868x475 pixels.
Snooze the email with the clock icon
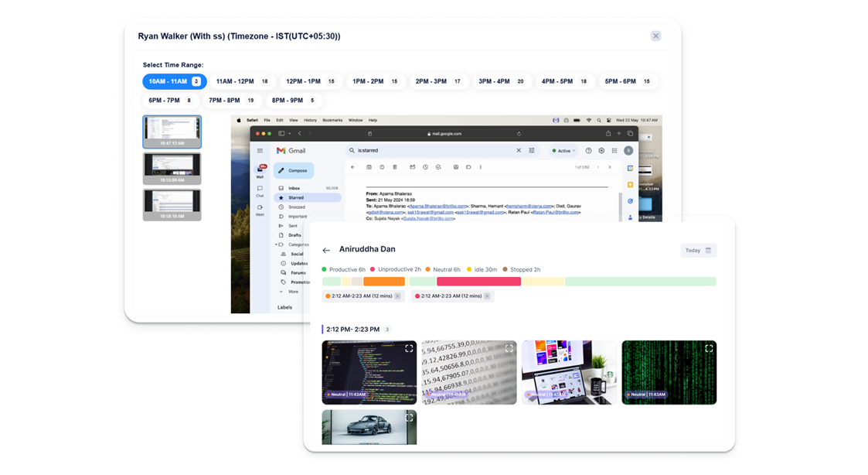click(x=425, y=167)
